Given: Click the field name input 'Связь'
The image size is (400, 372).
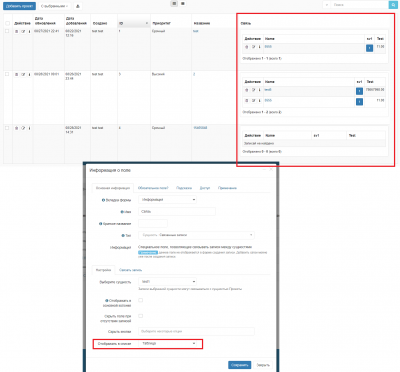Looking at the screenshot, I should pyautogui.click(x=177, y=211).
